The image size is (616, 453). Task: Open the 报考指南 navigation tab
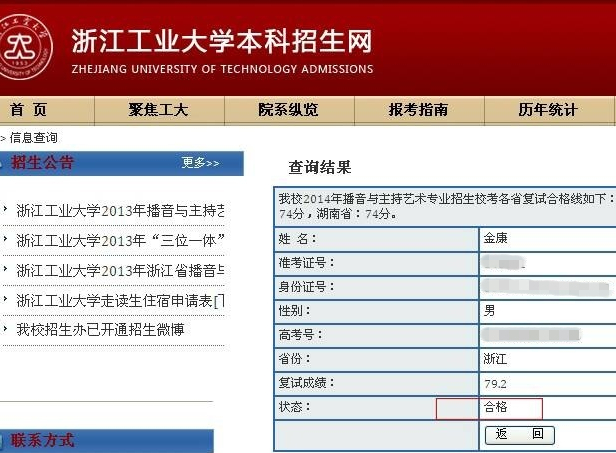pos(418,110)
